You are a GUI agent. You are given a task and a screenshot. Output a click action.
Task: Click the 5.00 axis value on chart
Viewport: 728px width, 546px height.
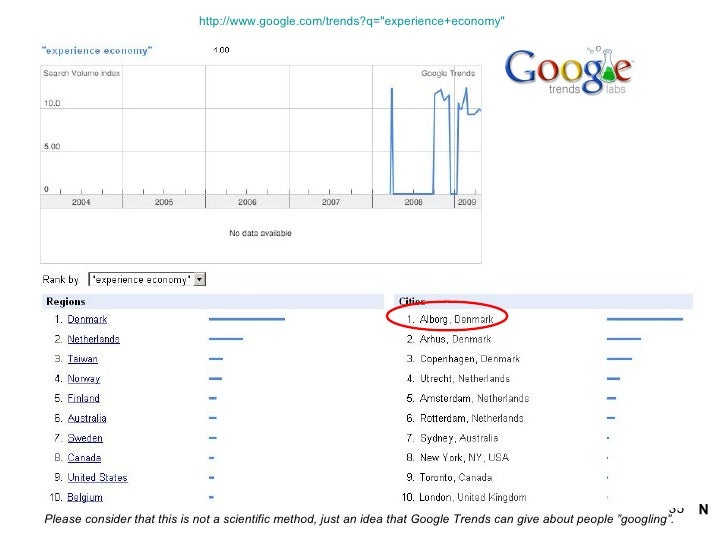(x=52, y=146)
